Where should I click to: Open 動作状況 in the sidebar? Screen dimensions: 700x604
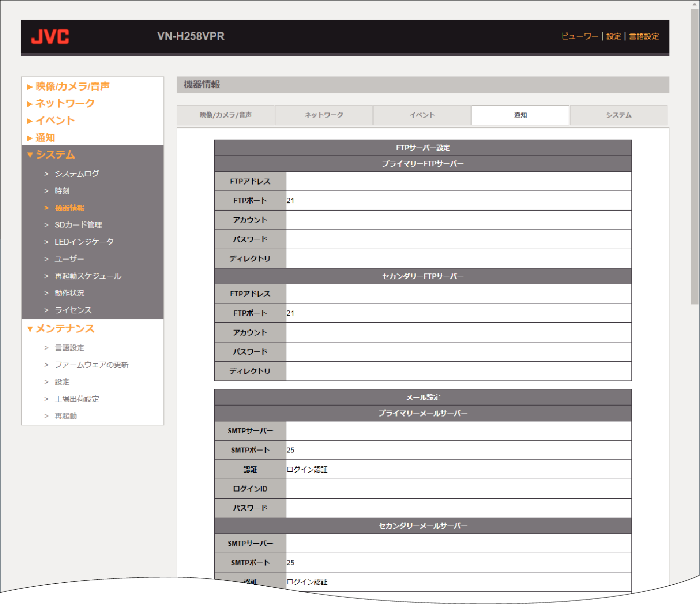click(70, 293)
